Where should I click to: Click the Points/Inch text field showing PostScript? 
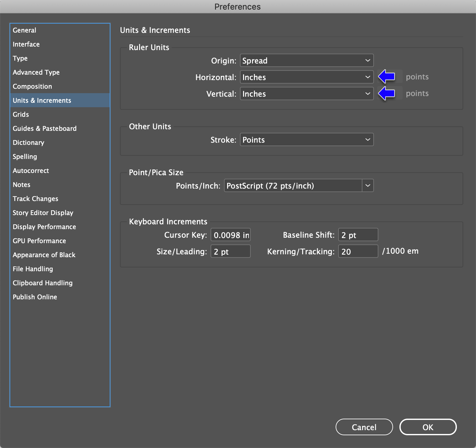tap(293, 186)
